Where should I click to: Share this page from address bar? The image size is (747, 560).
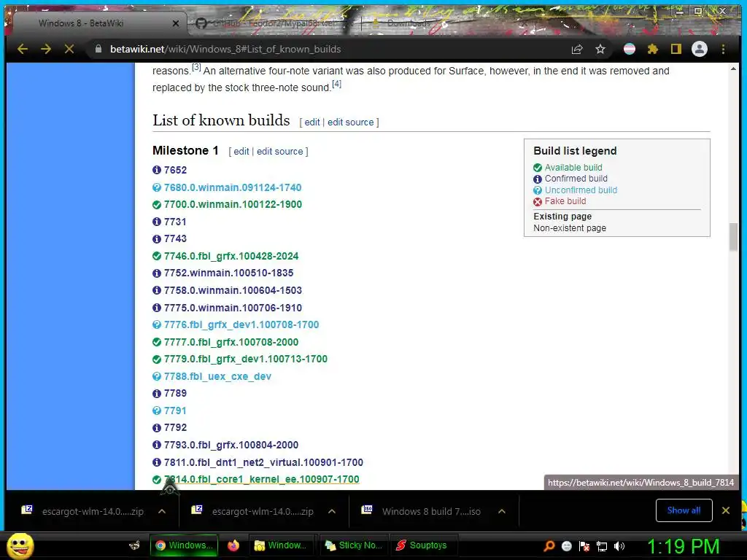click(x=577, y=49)
